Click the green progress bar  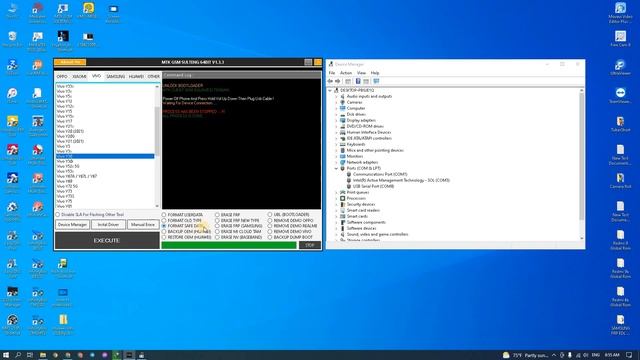229,245
